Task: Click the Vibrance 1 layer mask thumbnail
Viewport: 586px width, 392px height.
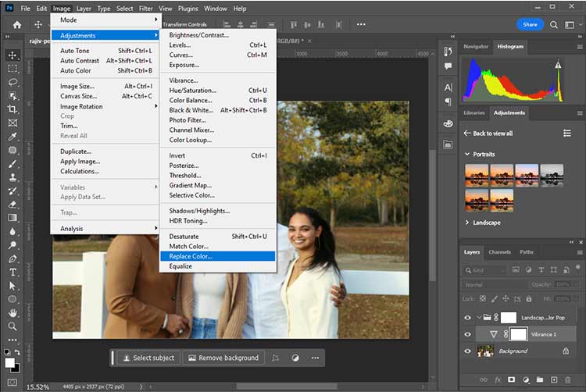Action: pos(518,334)
